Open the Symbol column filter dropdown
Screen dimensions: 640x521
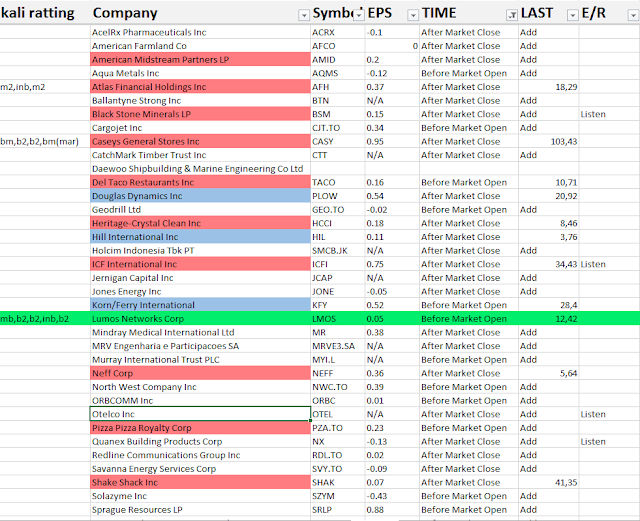(358, 15)
